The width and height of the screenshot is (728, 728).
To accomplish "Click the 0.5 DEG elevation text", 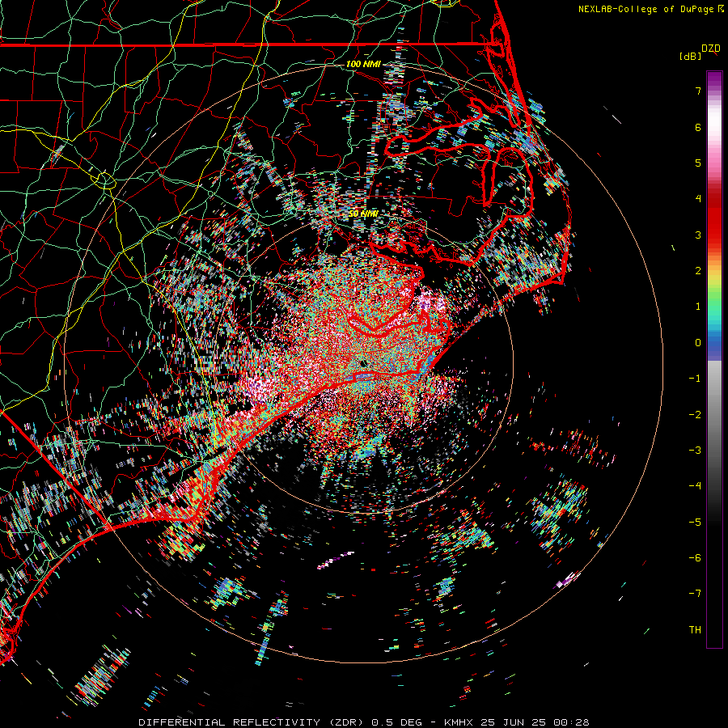I will [397, 722].
